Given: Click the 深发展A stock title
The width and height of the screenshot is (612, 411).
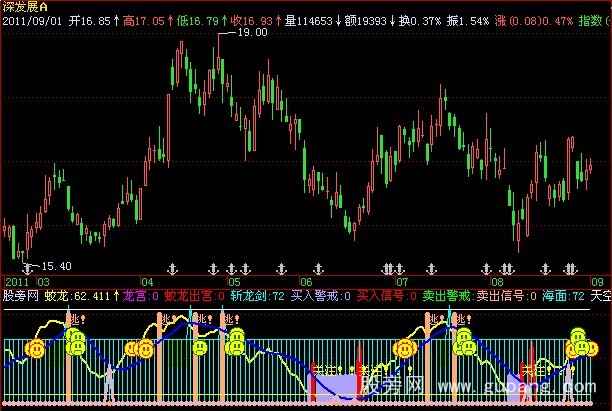Looking at the screenshot, I should pos(25,6).
